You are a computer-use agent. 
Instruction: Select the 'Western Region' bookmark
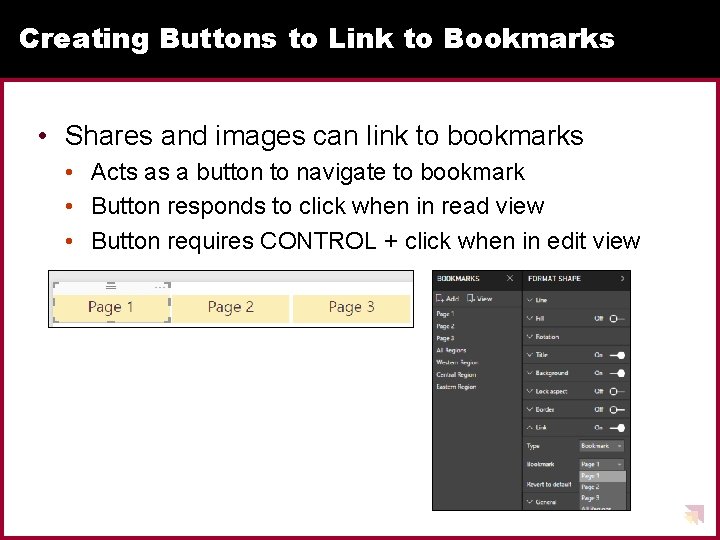click(457, 362)
